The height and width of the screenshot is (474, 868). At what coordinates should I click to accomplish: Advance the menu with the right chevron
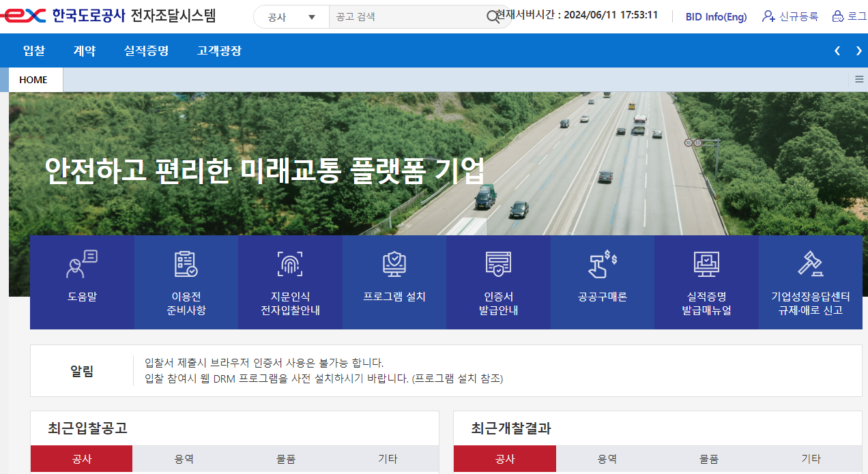(858, 50)
